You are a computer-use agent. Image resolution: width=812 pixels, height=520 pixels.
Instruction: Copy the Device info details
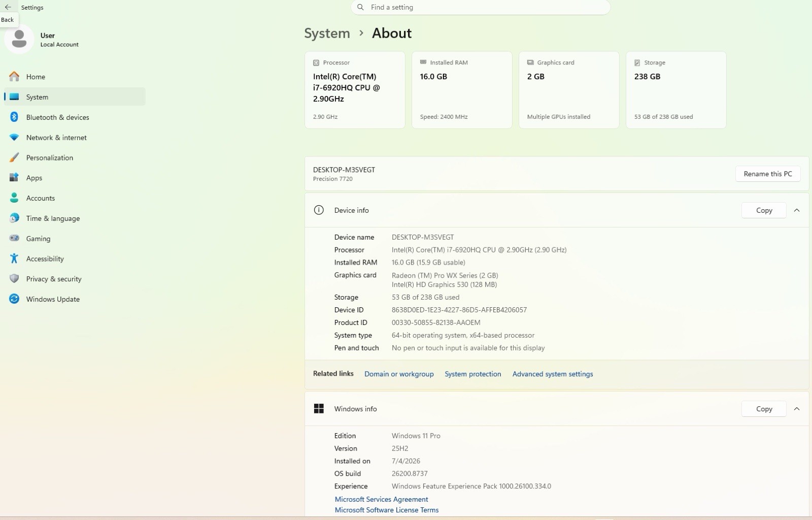tap(764, 210)
